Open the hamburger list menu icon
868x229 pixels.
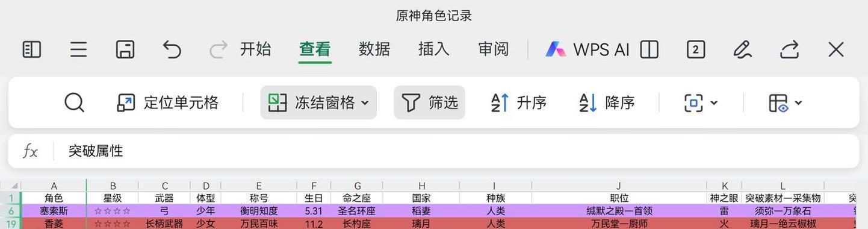(78, 49)
